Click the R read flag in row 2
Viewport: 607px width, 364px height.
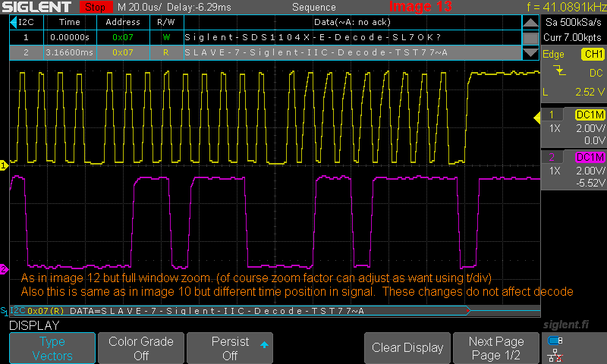(166, 52)
